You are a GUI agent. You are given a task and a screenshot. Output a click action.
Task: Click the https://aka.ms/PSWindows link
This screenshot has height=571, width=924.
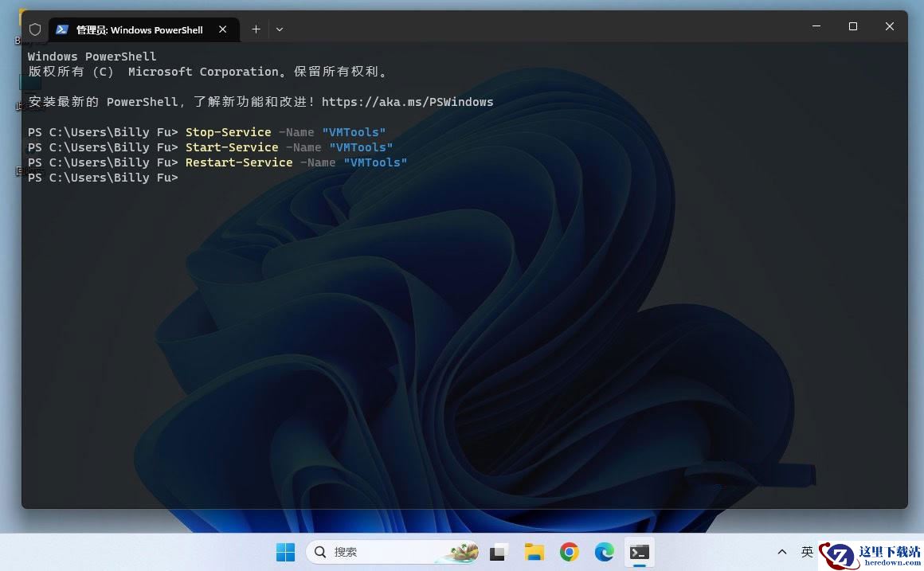[x=407, y=102]
